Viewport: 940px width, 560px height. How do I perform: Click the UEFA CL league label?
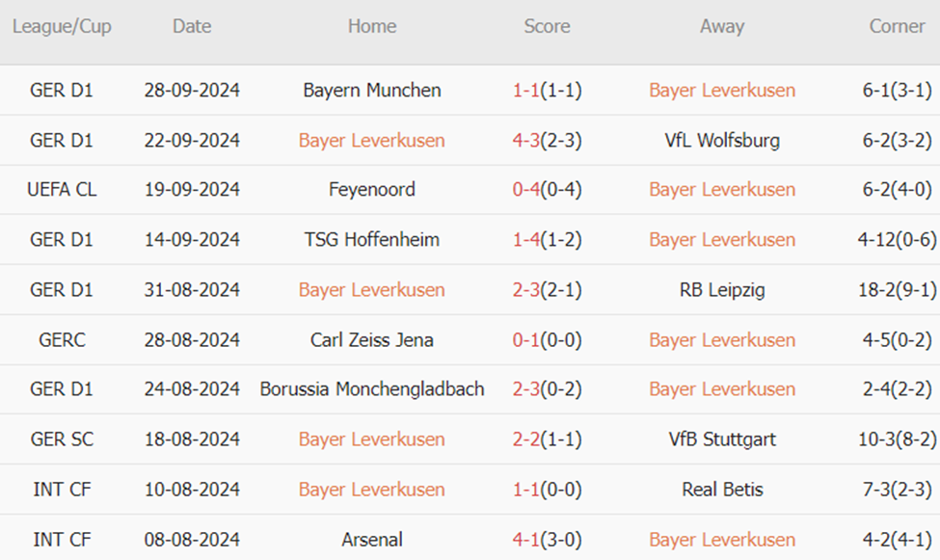[62, 190]
